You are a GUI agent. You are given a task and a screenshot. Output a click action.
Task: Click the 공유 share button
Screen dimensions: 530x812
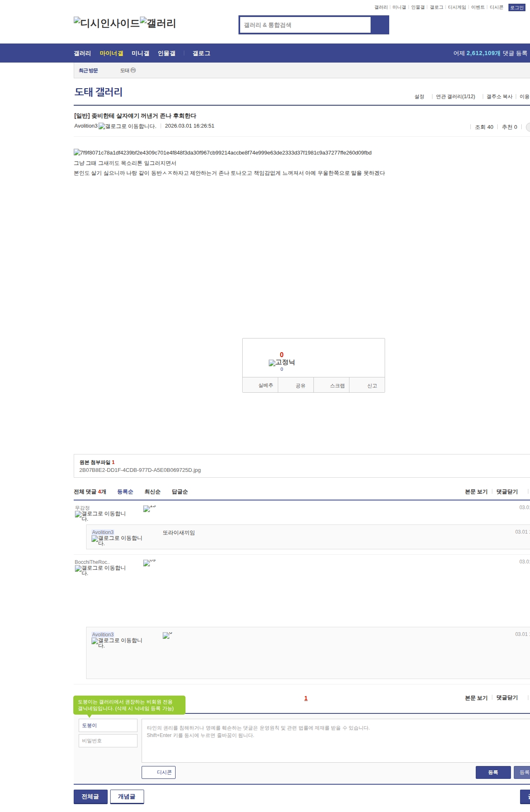pos(296,385)
